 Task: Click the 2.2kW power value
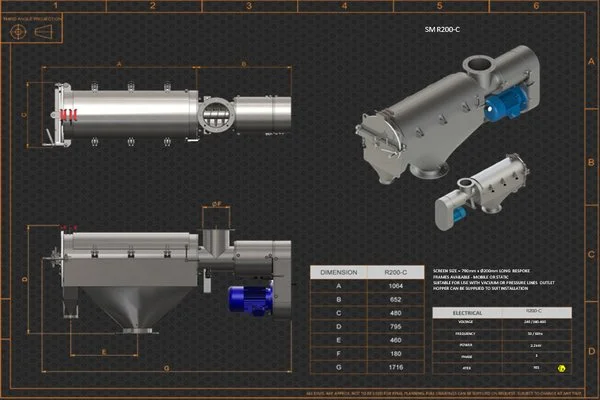pos(536,345)
